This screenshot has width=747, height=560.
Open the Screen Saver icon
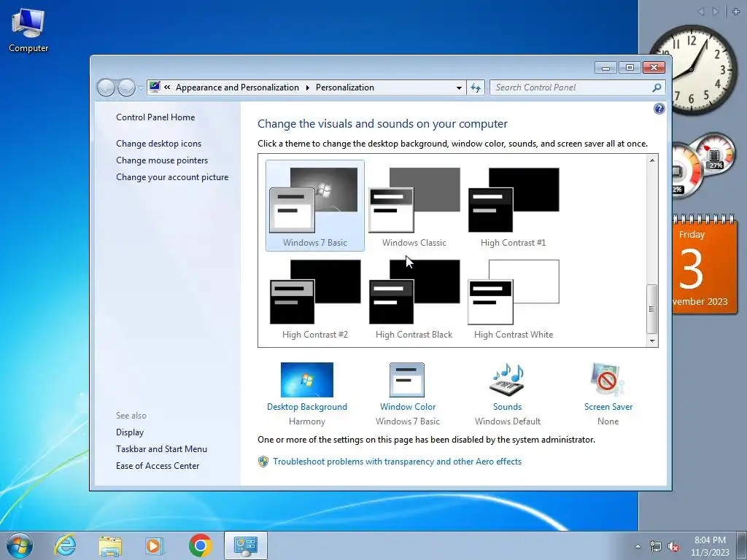[608, 380]
